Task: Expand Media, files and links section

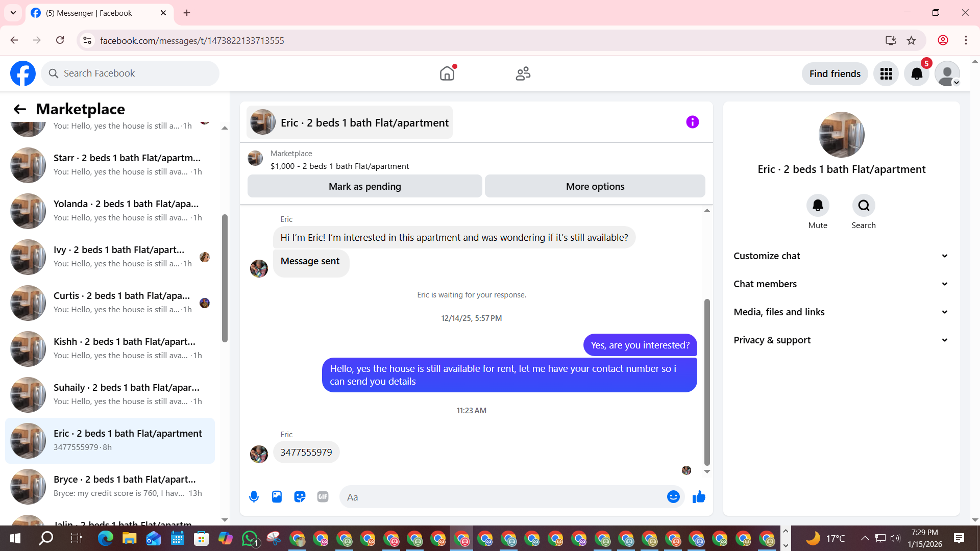Action: [x=841, y=312]
